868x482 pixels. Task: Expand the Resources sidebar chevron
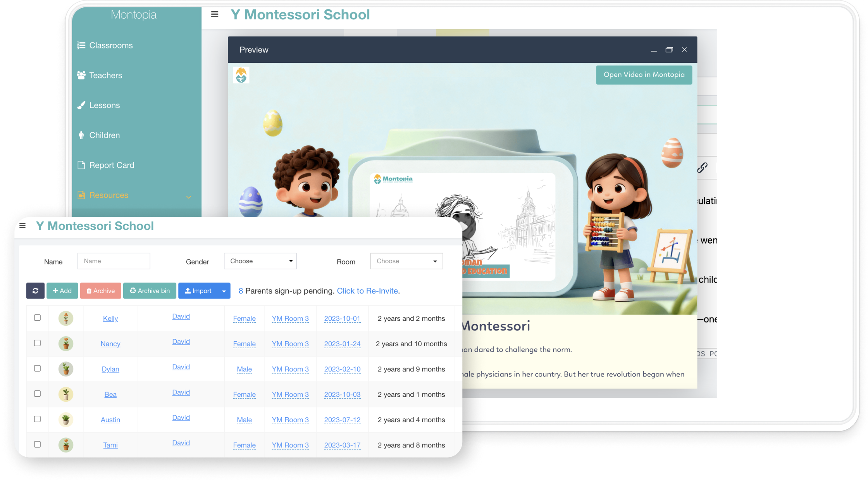tap(189, 197)
